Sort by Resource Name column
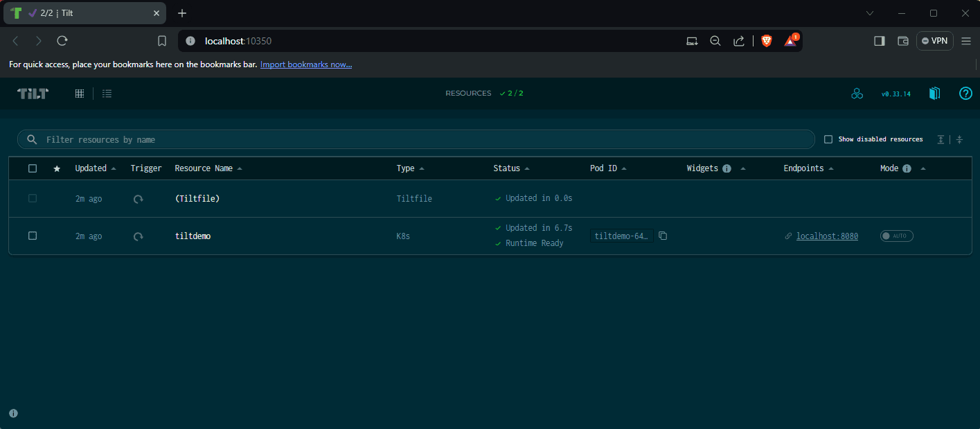The height and width of the screenshot is (429, 980). click(x=208, y=168)
